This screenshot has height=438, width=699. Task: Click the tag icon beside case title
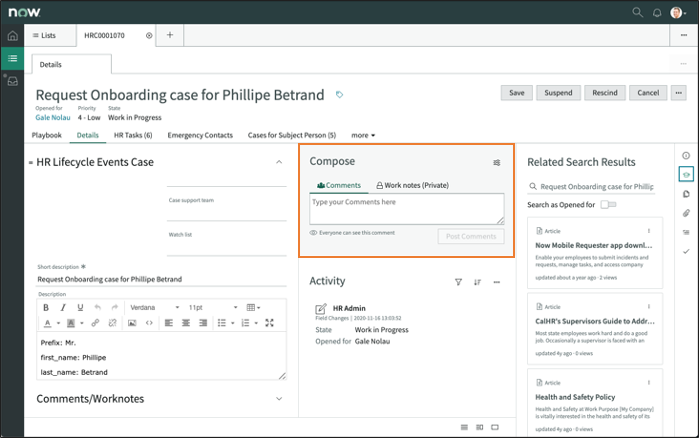(x=339, y=94)
